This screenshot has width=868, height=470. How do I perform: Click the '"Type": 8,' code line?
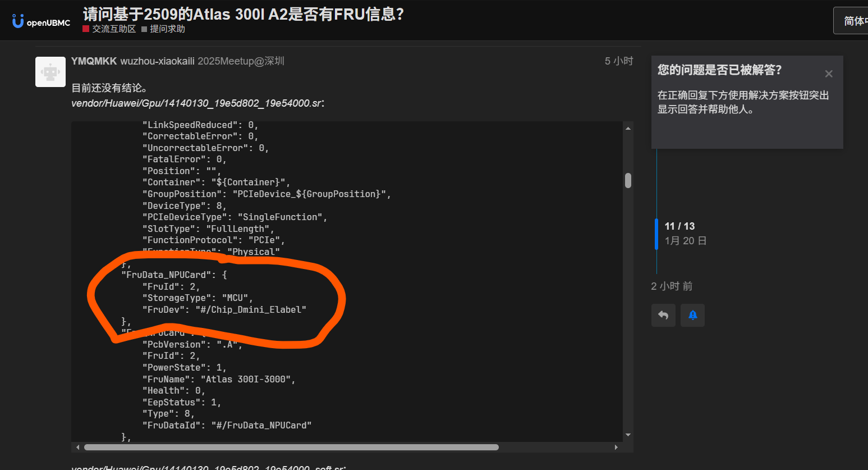[169, 414]
